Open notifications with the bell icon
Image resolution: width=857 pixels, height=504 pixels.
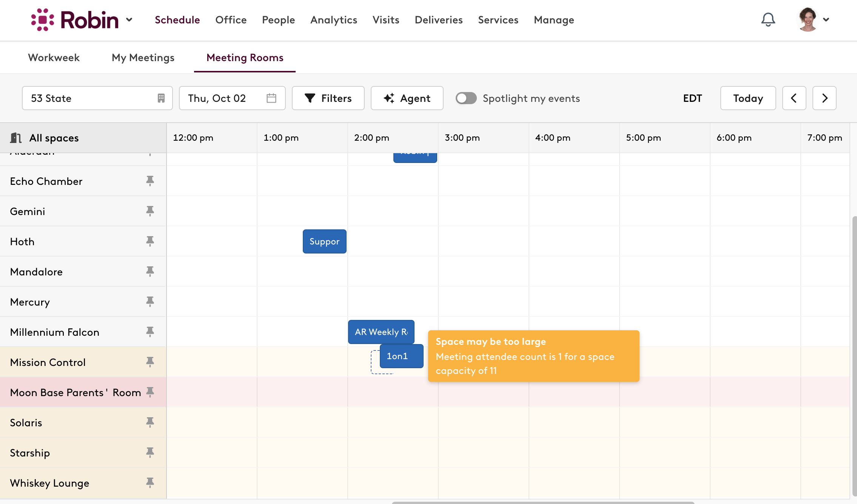768,20
